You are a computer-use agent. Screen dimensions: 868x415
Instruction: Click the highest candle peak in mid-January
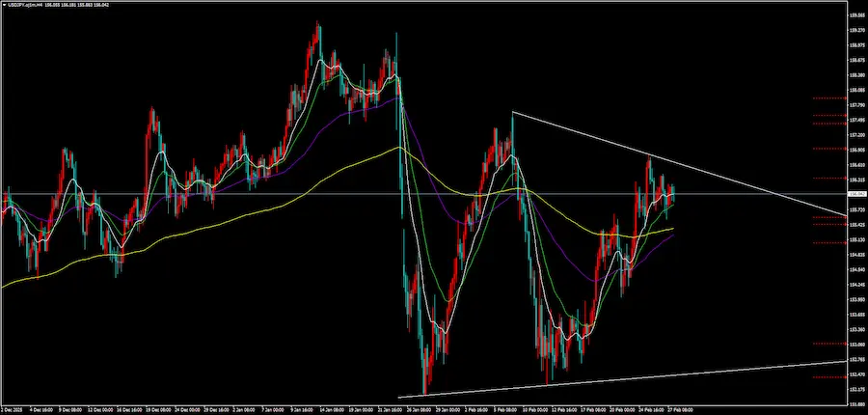pyautogui.click(x=316, y=23)
